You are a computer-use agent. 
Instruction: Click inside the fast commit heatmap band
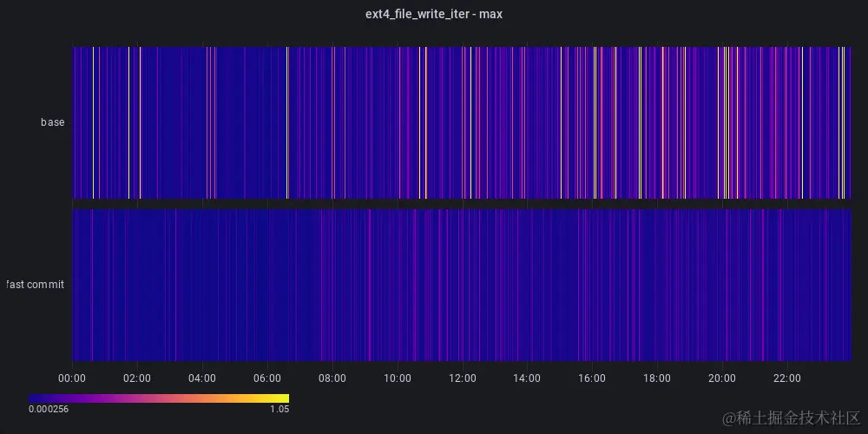point(461,285)
